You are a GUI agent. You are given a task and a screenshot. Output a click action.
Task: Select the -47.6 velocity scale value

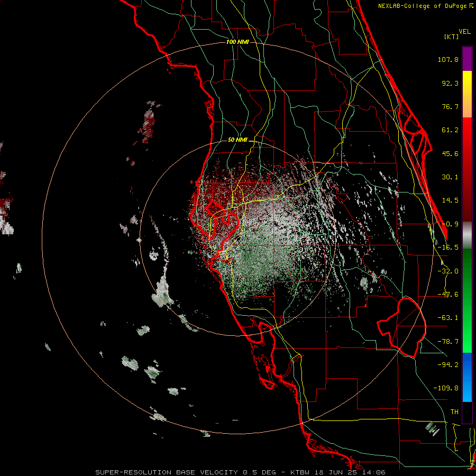coord(448,295)
